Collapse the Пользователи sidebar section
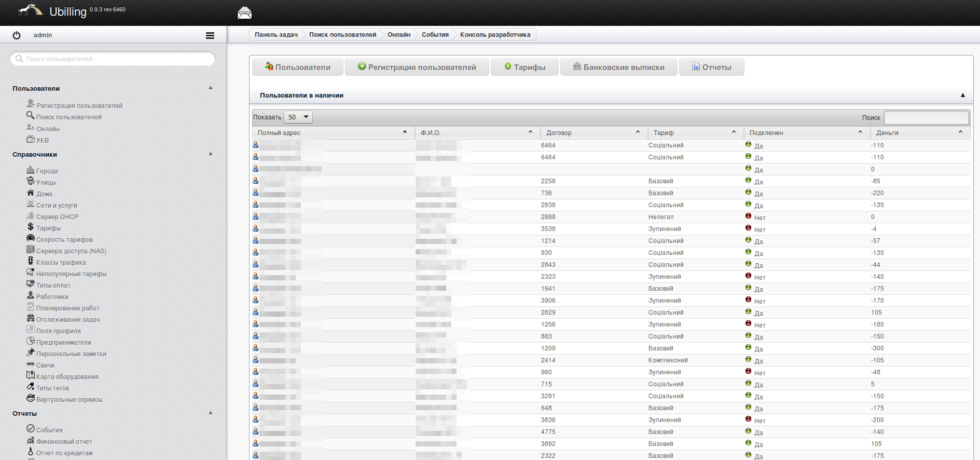 [211, 88]
